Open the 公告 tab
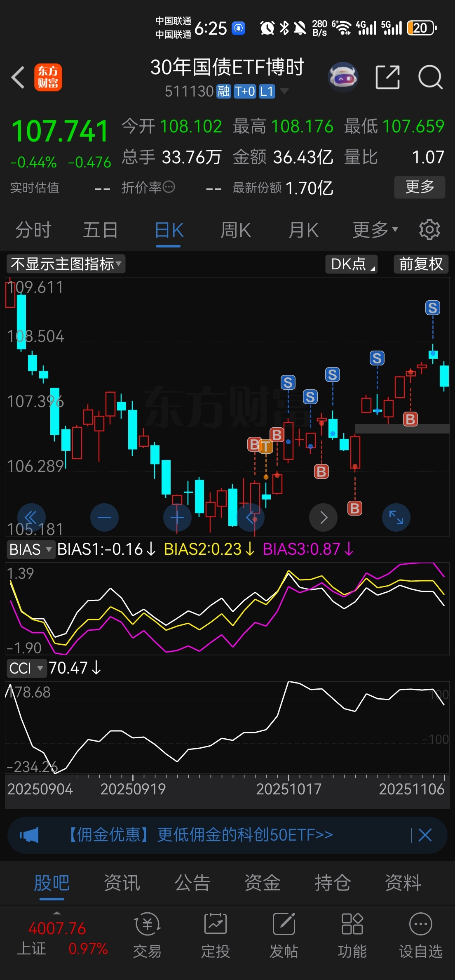The height and width of the screenshot is (980, 455). [x=192, y=883]
